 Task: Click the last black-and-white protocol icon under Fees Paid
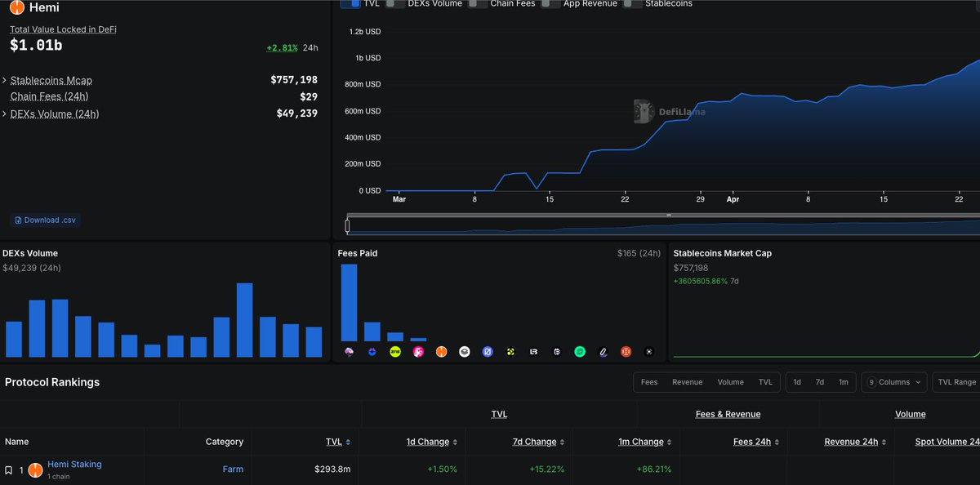coord(649,351)
